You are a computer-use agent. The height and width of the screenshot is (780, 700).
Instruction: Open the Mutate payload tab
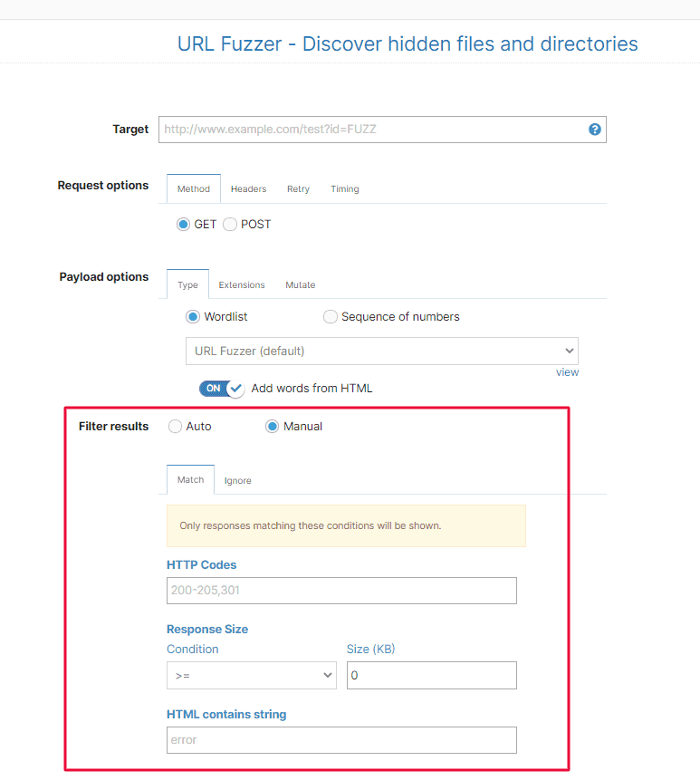tap(301, 285)
